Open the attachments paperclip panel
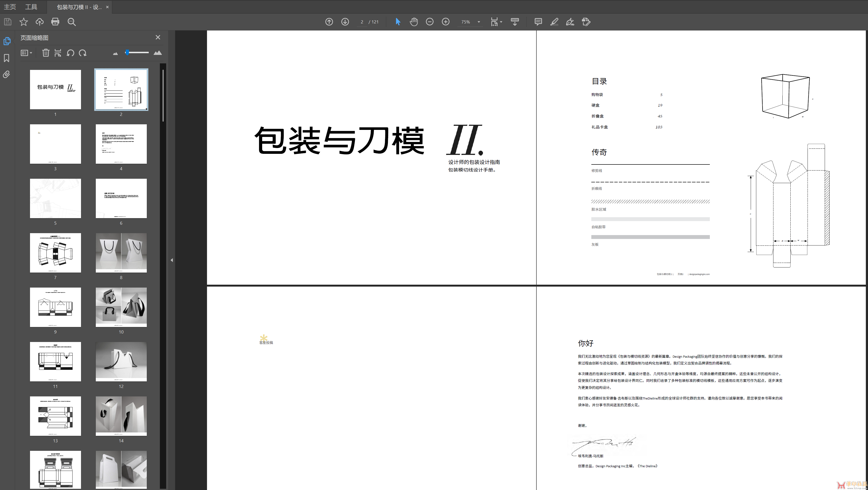Image resolution: width=868 pixels, height=490 pixels. point(7,74)
